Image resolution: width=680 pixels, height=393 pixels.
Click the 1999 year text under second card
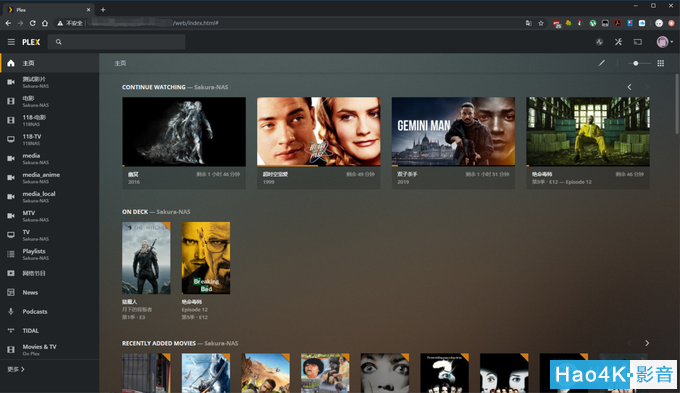click(x=268, y=182)
